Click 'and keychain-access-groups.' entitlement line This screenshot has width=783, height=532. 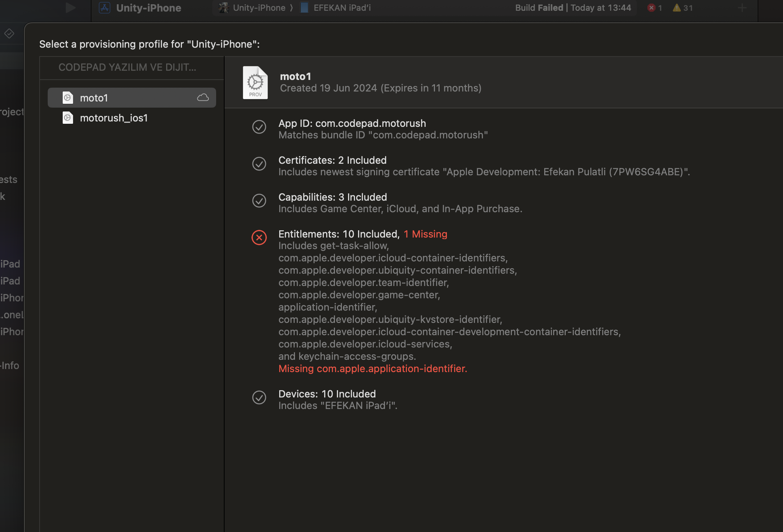click(x=347, y=356)
